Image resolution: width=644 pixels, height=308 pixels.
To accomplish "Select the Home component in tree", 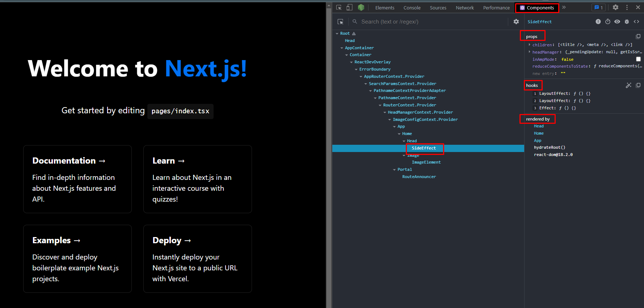I will pyautogui.click(x=407, y=134).
